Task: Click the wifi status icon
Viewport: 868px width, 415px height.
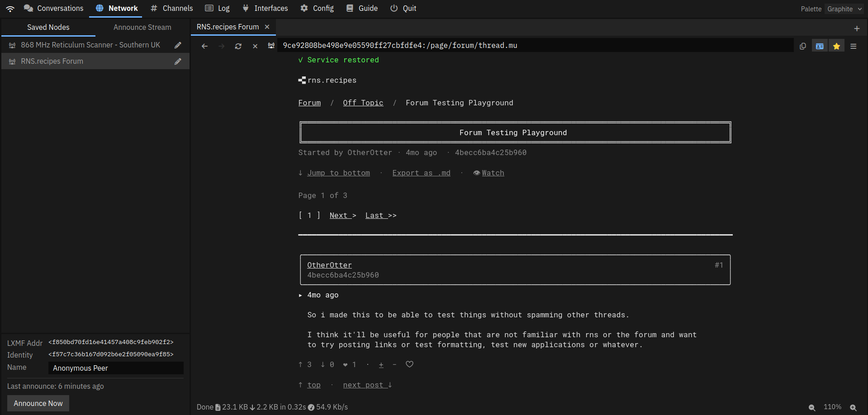Action: tap(10, 9)
